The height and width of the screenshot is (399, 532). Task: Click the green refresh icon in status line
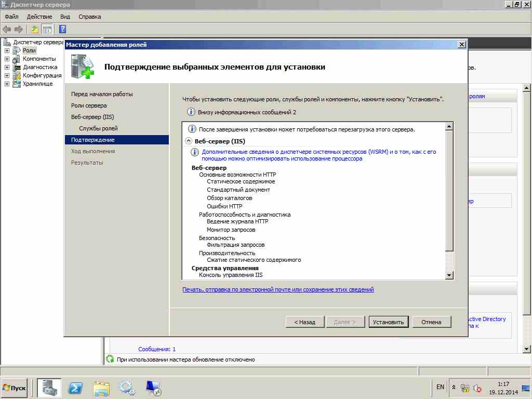110,359
